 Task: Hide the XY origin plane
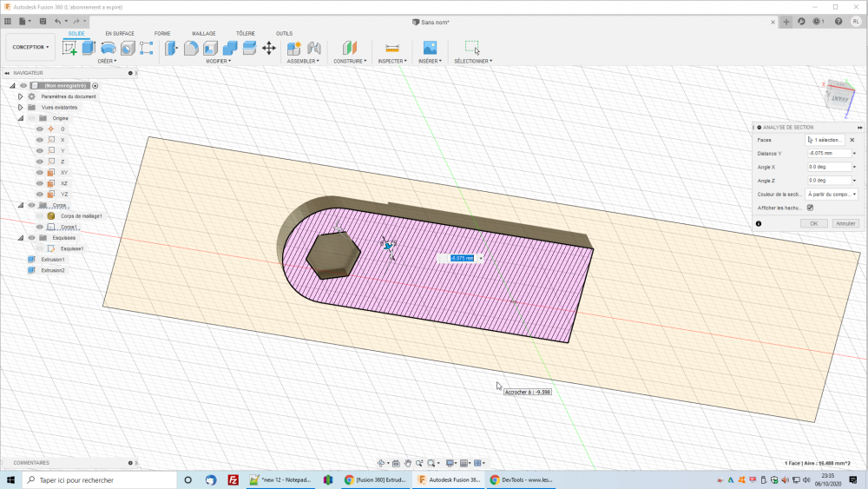[x=39, y=173]
